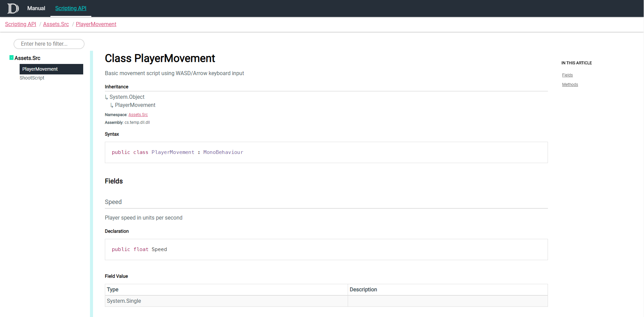644x317 pixels.
Task: Go to Assets.Src breadcrumb link
Action: (x=56, y=24)
